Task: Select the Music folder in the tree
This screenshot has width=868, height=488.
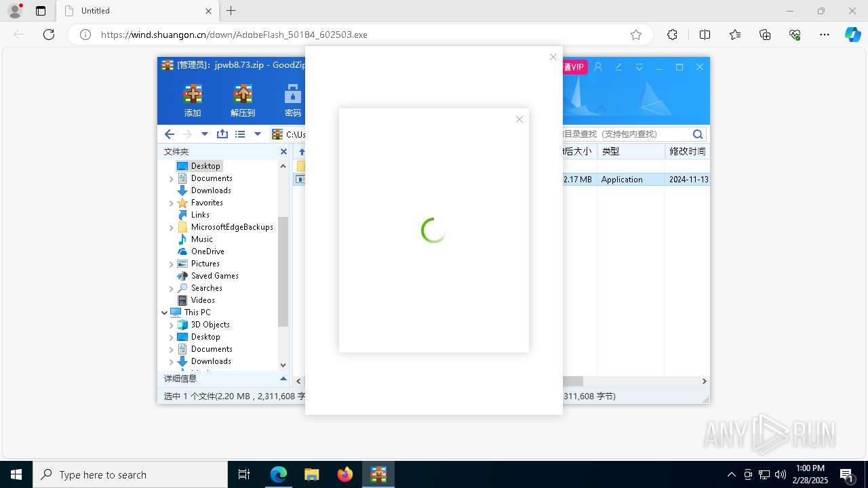Action: [x=201, y=239]
